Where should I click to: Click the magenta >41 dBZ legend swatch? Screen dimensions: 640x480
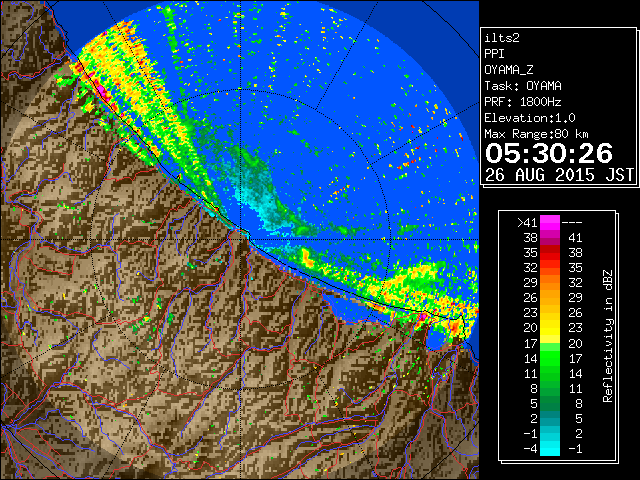coord(550,223)
